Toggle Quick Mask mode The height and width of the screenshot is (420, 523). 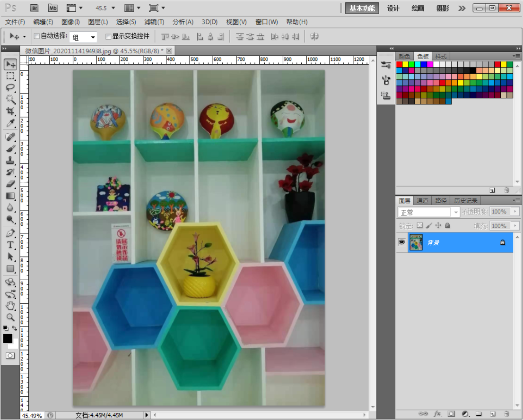[x=10, y=356]
